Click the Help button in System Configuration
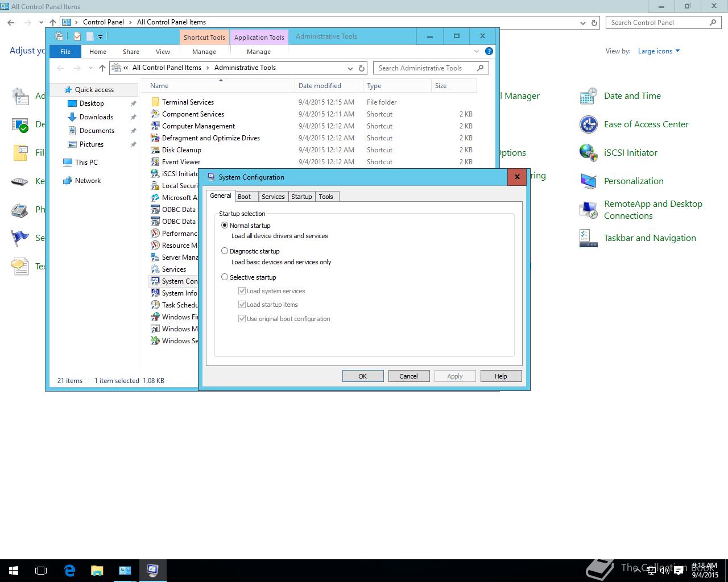Viewport: 728px width, 582px height. (x=501, y=376)
